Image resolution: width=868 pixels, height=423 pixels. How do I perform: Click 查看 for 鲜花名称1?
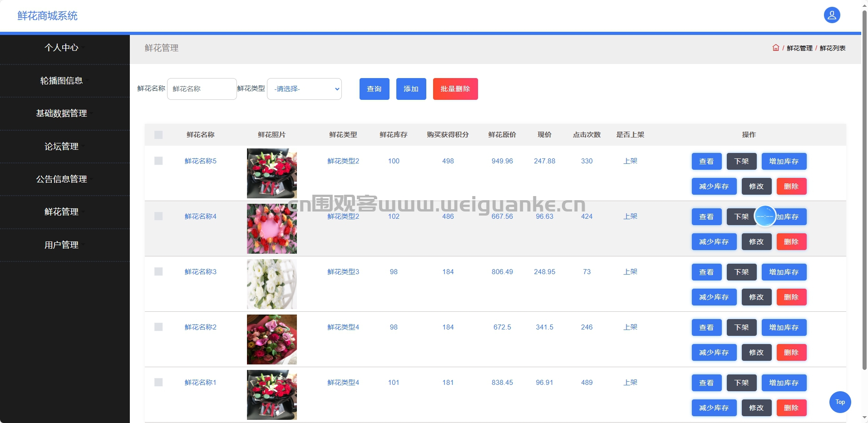706,383
